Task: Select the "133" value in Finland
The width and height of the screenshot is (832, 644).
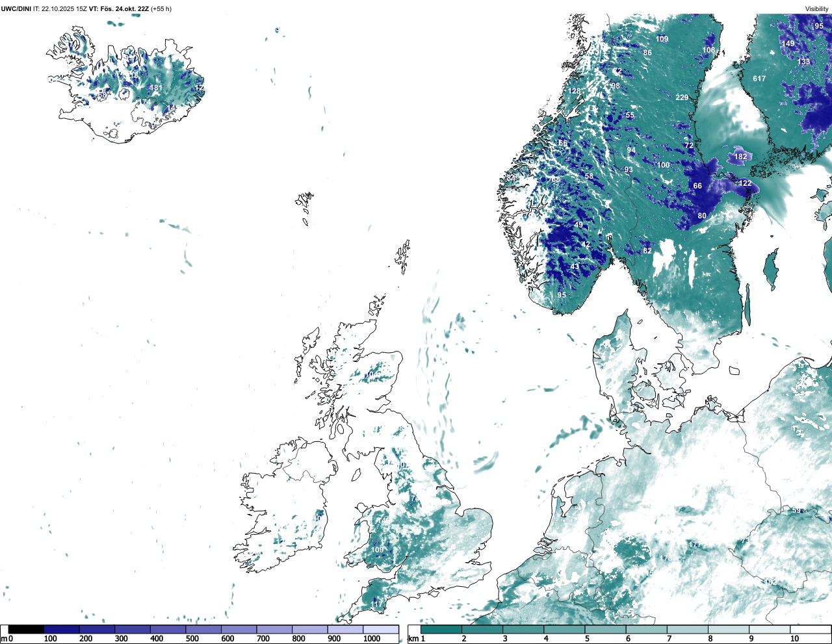Action: pyautogui.click(x=804, y=62)
